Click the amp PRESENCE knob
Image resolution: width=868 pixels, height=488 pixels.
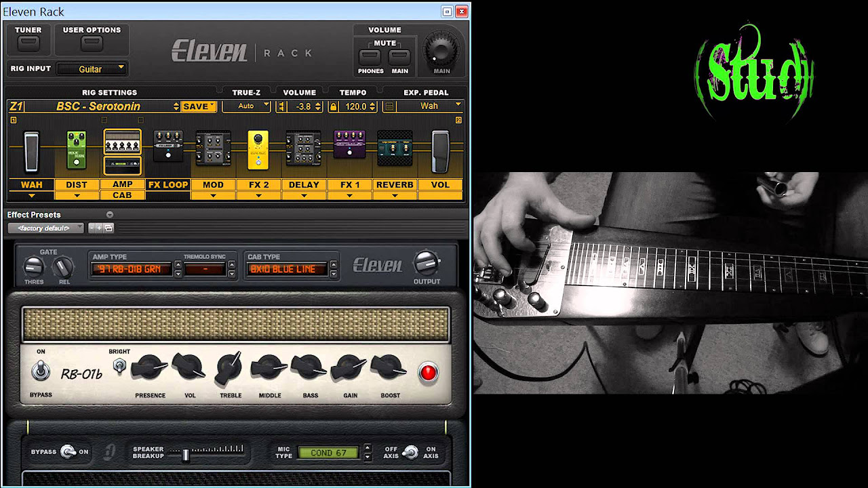149,368
